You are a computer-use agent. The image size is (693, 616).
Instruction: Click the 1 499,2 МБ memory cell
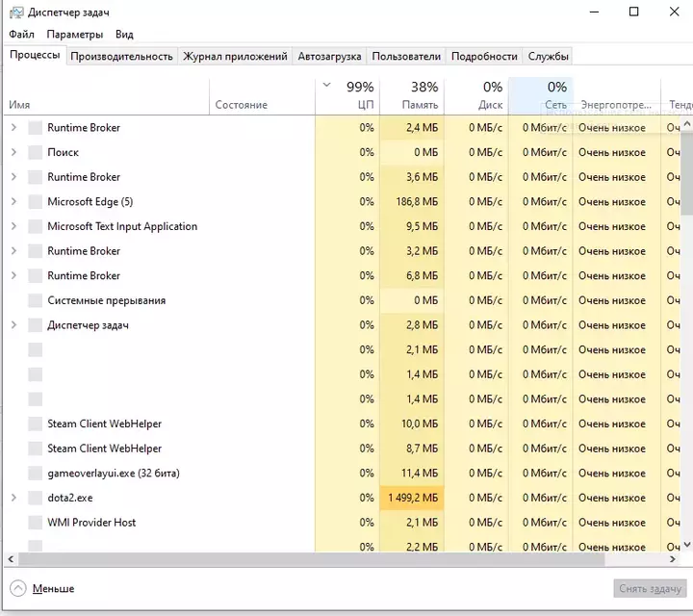[412, 498]
